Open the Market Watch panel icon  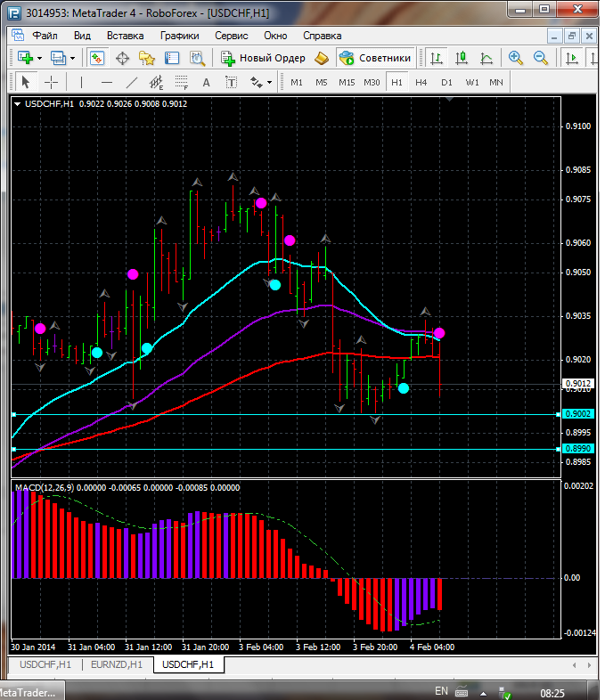coord(97,58)
